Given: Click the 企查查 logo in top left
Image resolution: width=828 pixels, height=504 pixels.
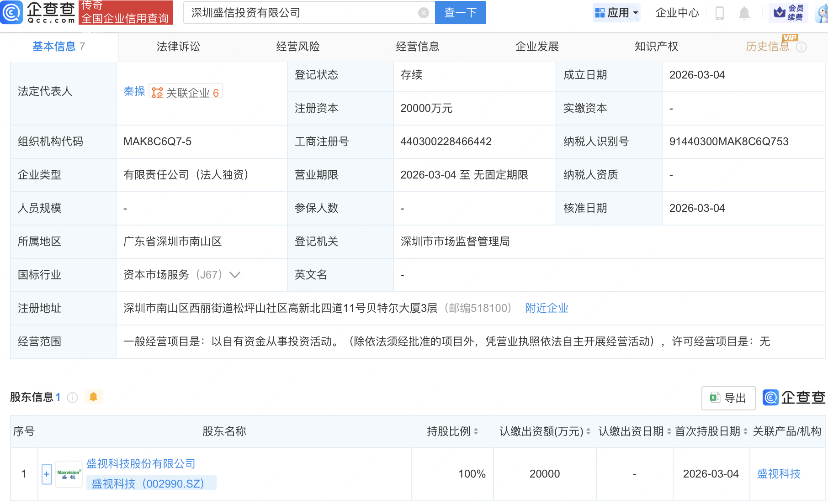Looking at the screenshot, I should tap(39, 13).
